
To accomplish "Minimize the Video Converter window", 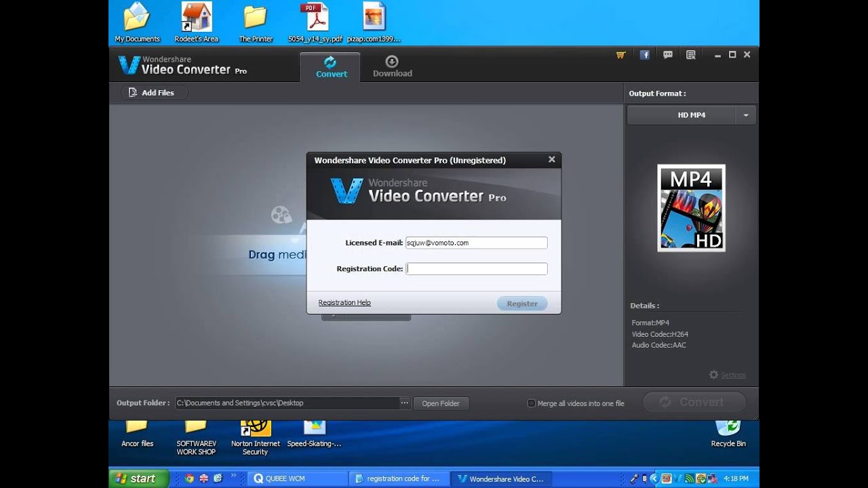I will (718, 55).
